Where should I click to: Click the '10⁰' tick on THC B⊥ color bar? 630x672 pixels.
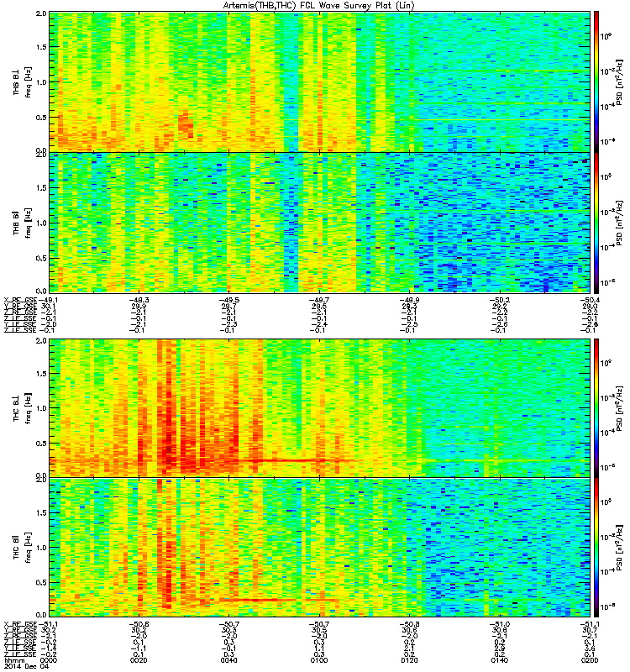(606, 363)
